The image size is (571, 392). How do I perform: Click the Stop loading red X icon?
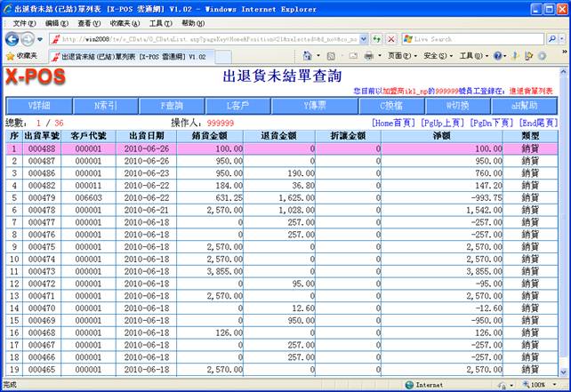point(390,39)
